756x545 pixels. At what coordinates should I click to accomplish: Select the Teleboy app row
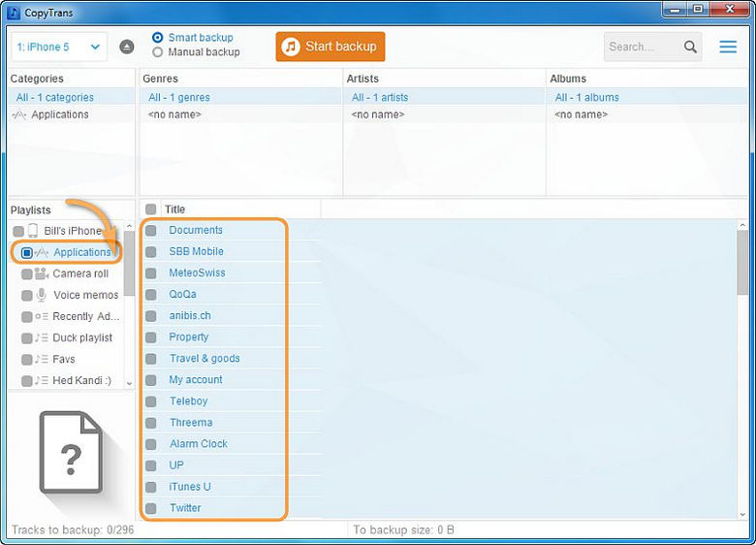231,401
